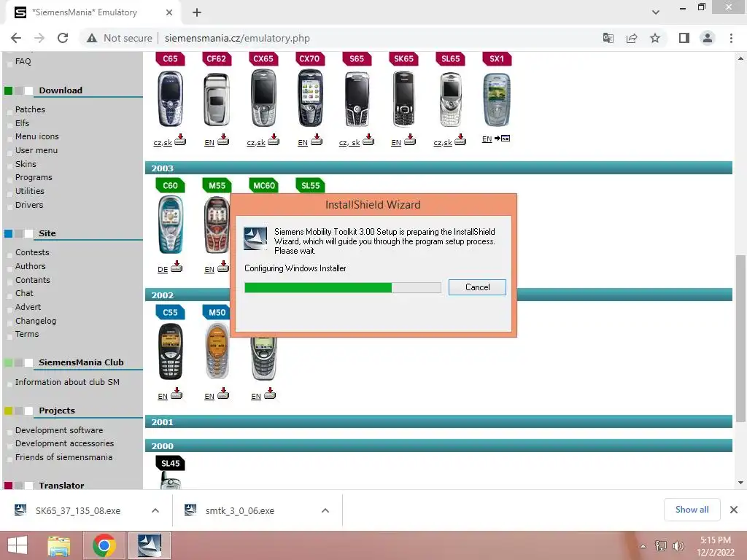Close the downloads bar
This screenshot has height=560, width=747.
point(734,510)
